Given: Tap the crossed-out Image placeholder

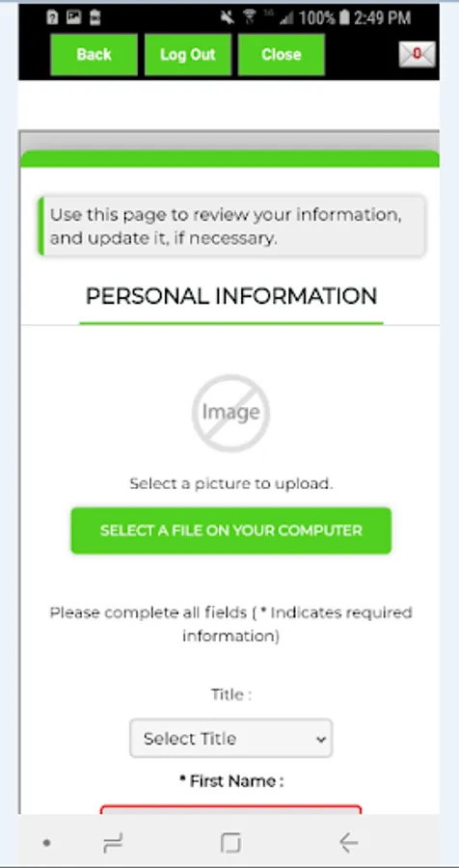Looking at the screenshot, I should click(x=230, y=413).
